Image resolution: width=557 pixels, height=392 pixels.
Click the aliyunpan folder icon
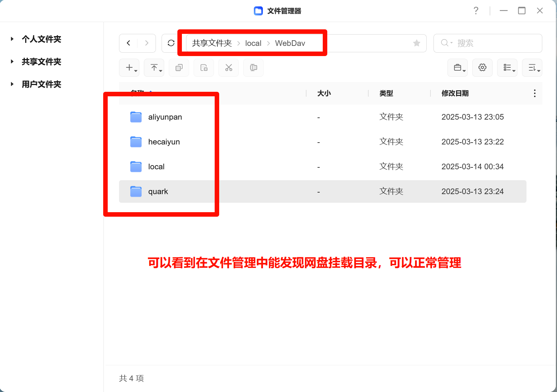136,117
